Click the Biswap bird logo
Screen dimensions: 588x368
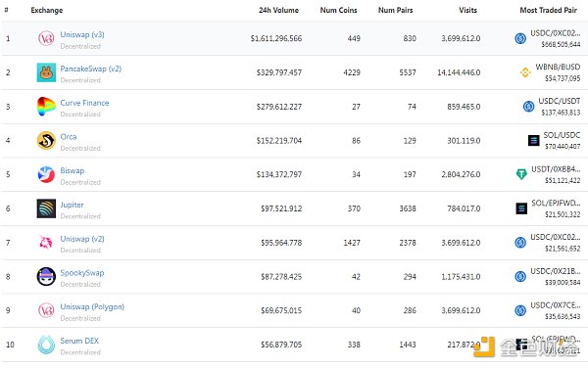[46, 174]
